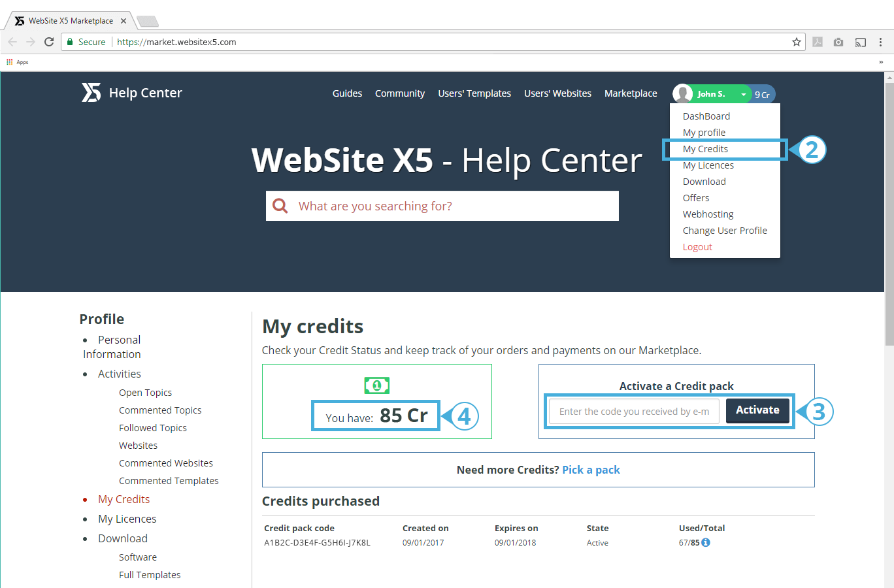The image size is (894, 588).
Task: Click the Help Center search field
Action: tap(442, 206)
